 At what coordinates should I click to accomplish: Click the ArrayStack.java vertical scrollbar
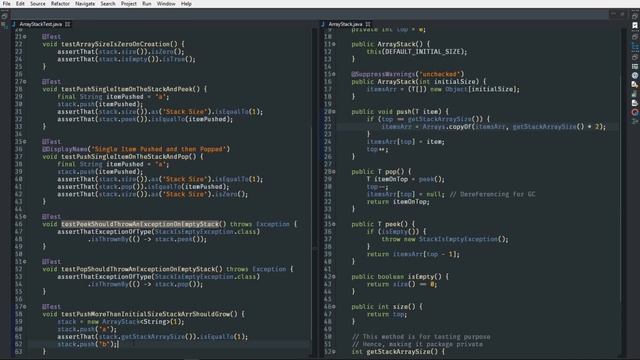tap(621, 188)
